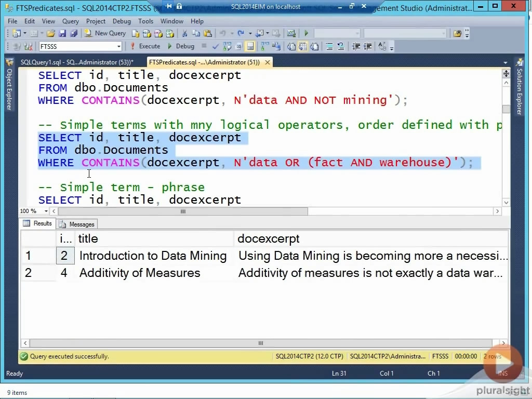Click the Parse checkmark icon
The image size is (532, 399).
coord(215,46)
